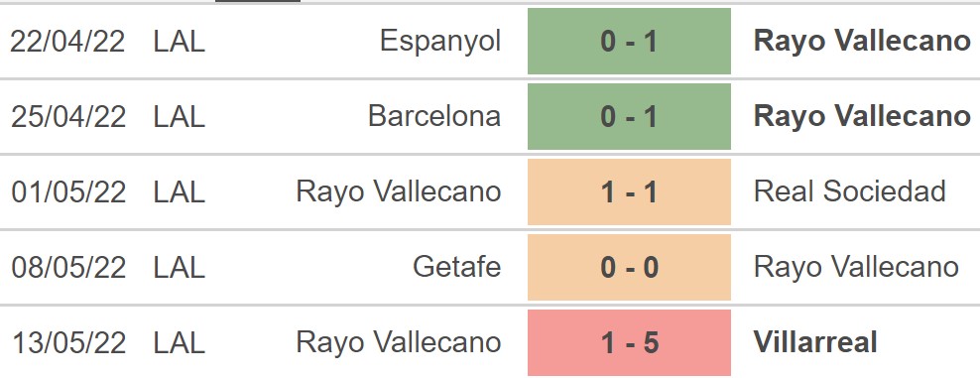Click the LAL label on the 08/05/22 row

pyautogui.click(x=180, y=268)
